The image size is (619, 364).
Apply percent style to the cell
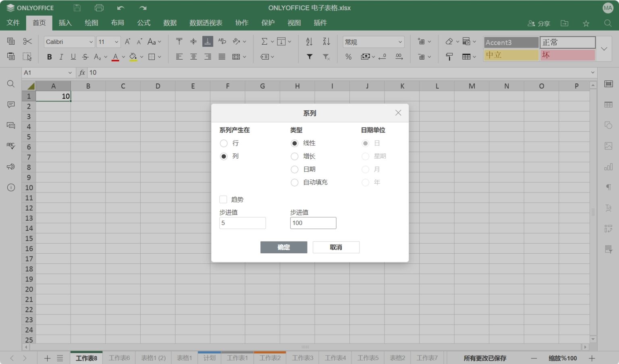click(348, 57)
